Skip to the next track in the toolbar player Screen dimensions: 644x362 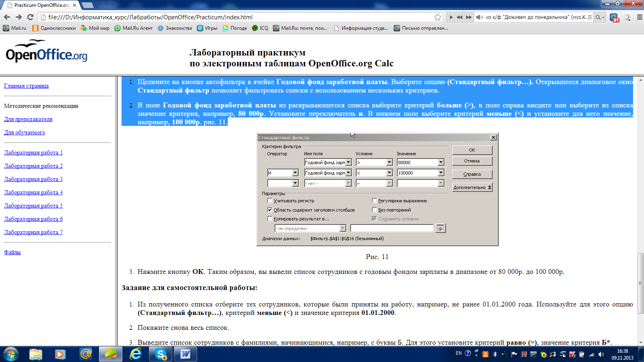[x=469, y=17]
